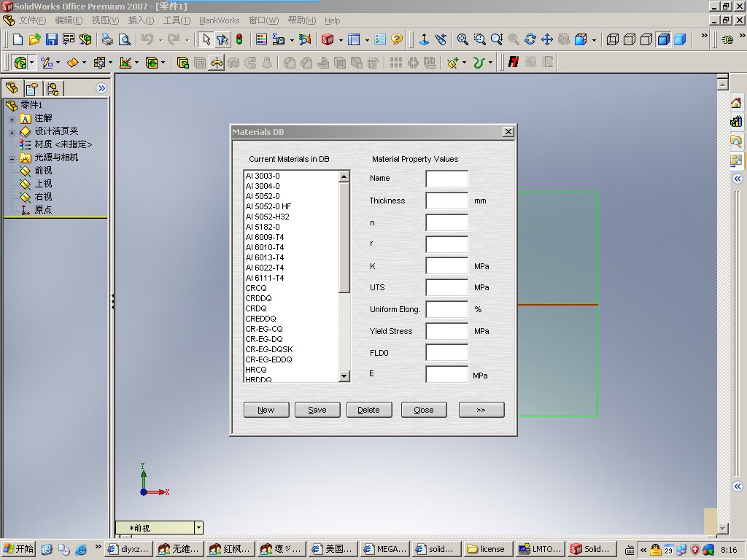Image resolution: width=747 pixels, height=560 pixels.
Task: Expand the 注解 tree node
Action: coord(12,119)
